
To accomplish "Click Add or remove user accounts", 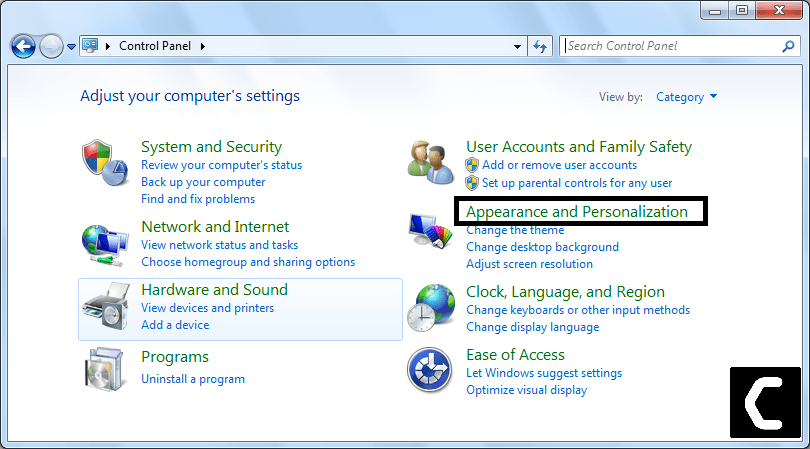I will pos(559,165).
